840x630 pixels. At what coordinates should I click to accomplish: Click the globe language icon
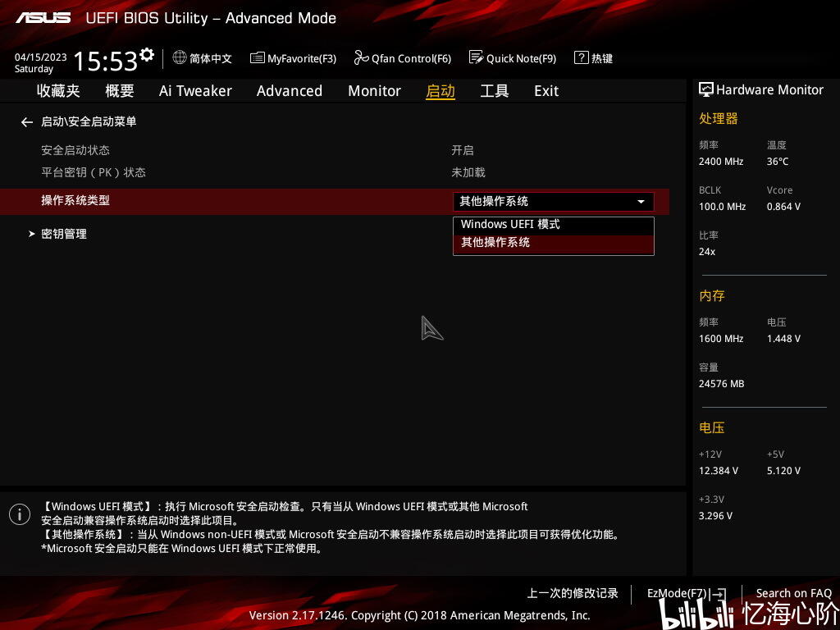[x=180, y=57]
